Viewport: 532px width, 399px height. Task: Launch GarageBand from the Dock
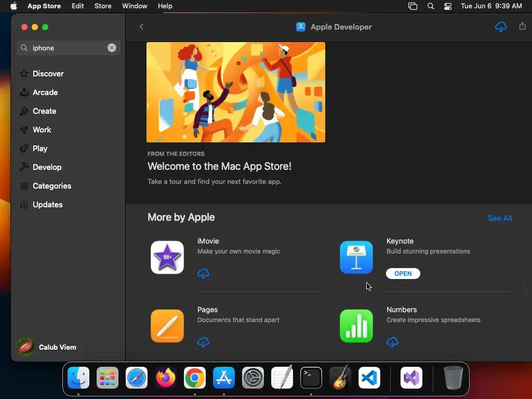340,377
